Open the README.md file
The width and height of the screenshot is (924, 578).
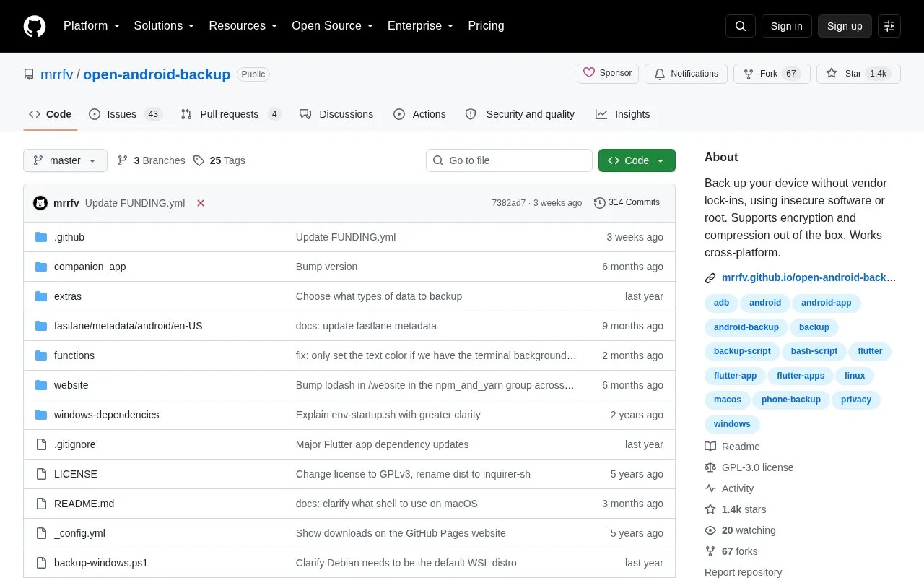[84, 504]
